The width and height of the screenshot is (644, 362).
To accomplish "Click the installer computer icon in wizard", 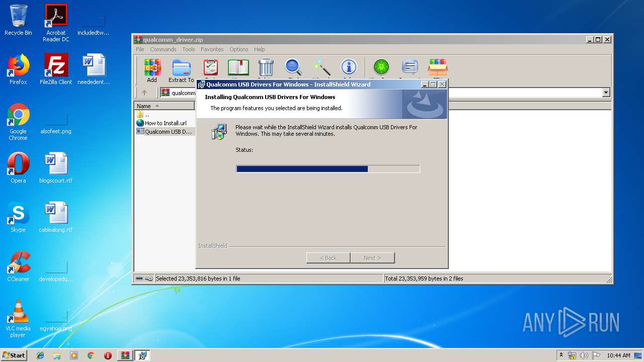I will tap(219, 132).
